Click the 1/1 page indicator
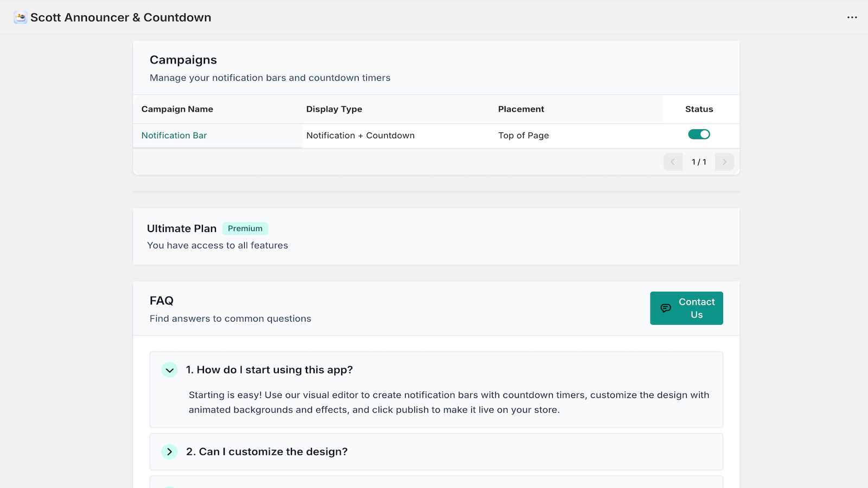This screenshot has height=488, width=868. (x=699, y=162)
